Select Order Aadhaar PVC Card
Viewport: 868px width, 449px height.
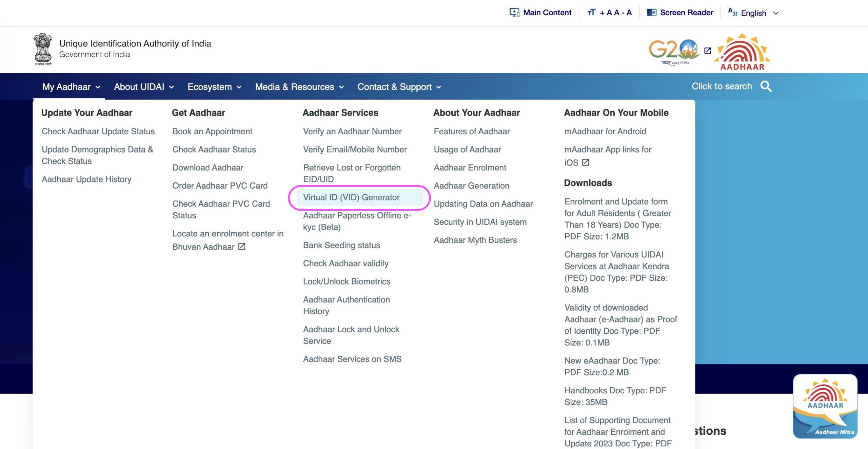pos(220,186)
